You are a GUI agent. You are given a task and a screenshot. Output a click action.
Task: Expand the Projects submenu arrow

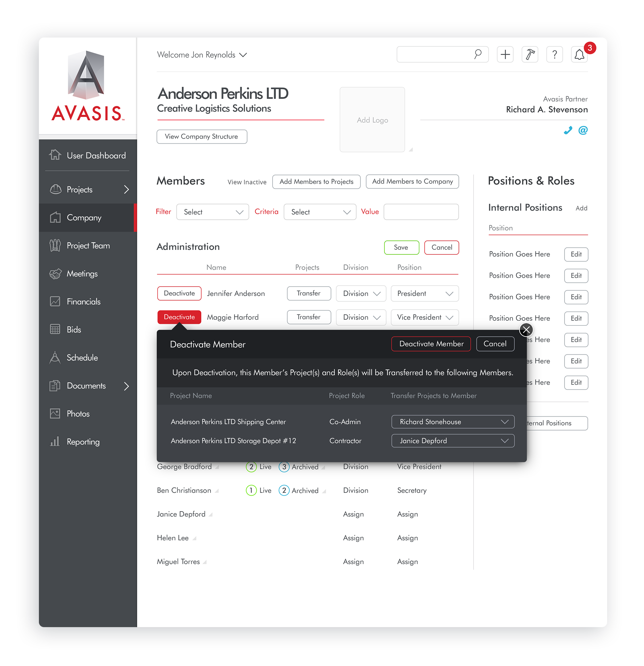[126, 189]
